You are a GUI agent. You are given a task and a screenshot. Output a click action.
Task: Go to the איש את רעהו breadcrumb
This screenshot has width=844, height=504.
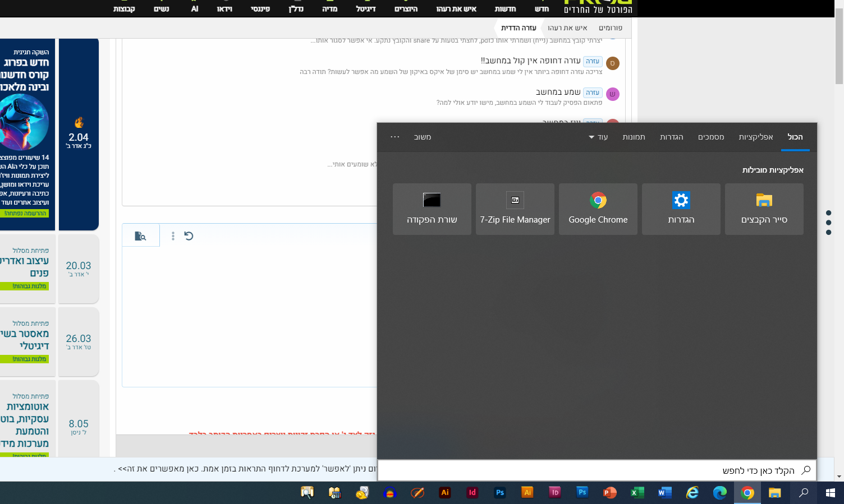tap(567, 28)
